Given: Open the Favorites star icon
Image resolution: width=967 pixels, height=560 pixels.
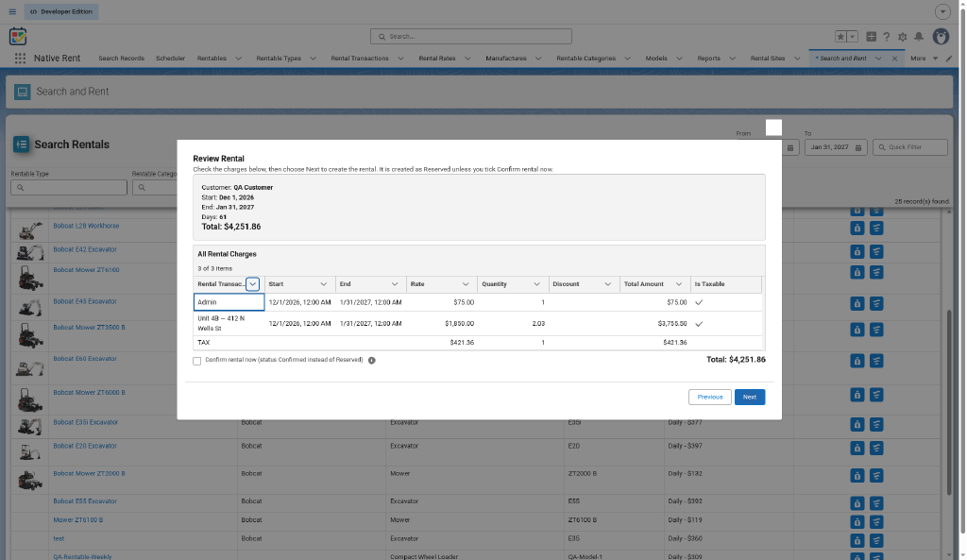Looking at the screenshot, I should (840, 37).
